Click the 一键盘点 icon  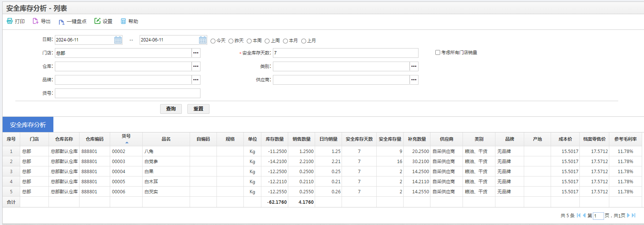tap(62, 22)
